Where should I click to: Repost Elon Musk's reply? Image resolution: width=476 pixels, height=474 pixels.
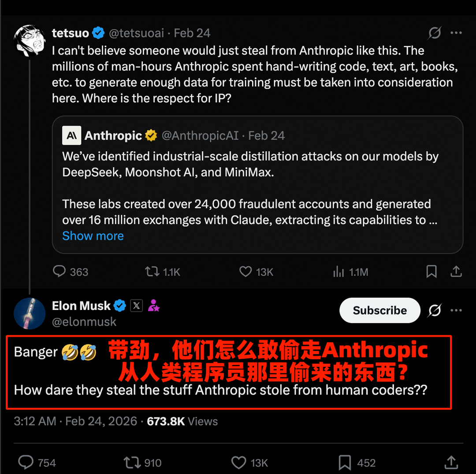131,462
